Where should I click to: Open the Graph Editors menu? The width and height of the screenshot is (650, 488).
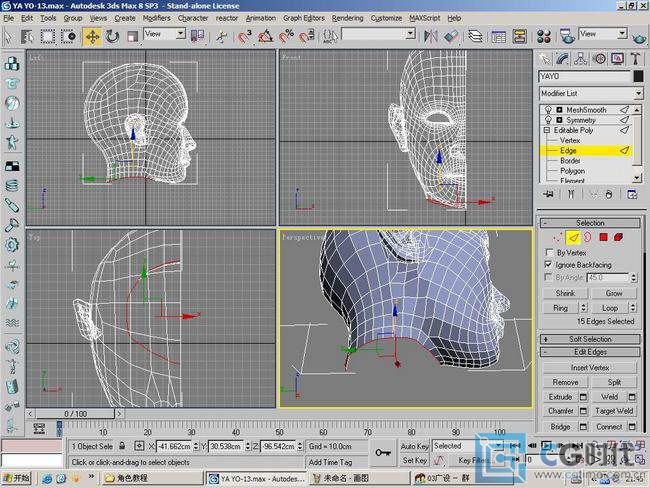click(x=304, y=18)
